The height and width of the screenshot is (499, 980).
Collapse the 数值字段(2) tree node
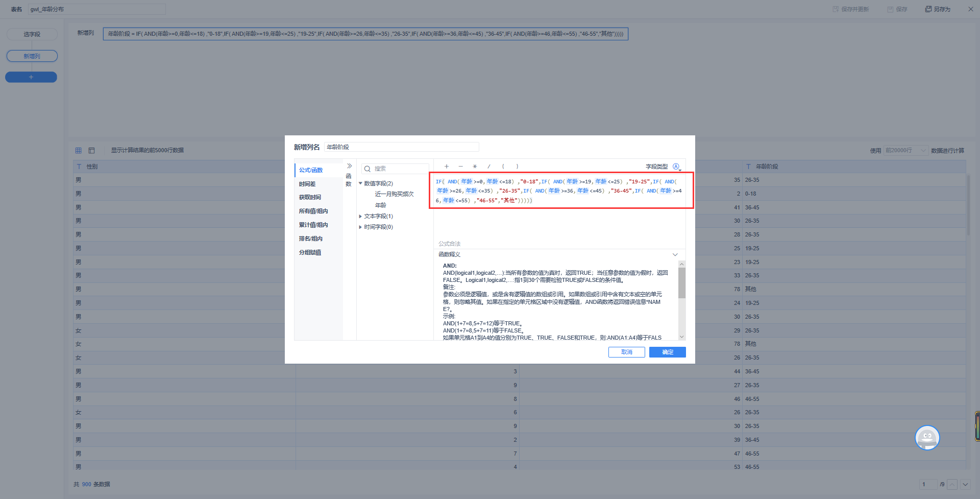(360, 183)
